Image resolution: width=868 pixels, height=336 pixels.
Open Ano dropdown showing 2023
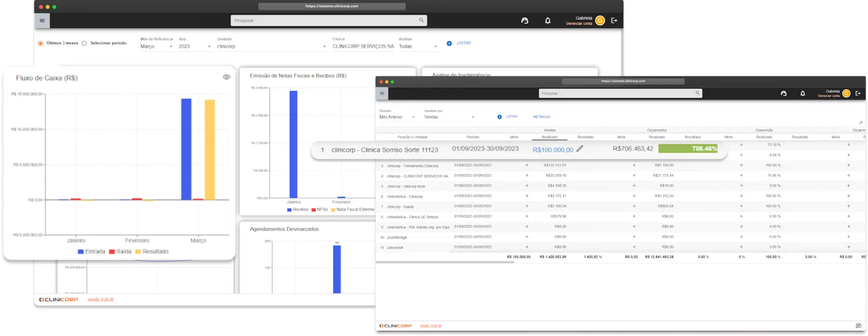pos(194,46)
